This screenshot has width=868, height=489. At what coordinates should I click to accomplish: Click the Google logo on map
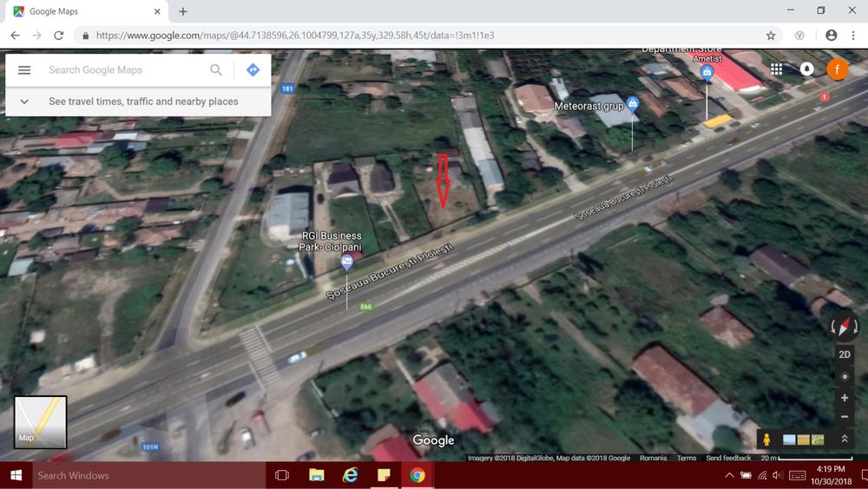coord(433,440)
